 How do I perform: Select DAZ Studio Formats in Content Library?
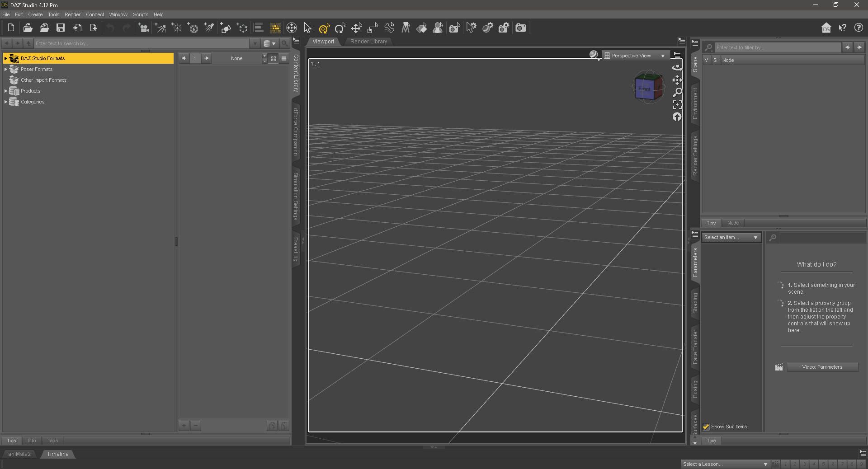42,58
